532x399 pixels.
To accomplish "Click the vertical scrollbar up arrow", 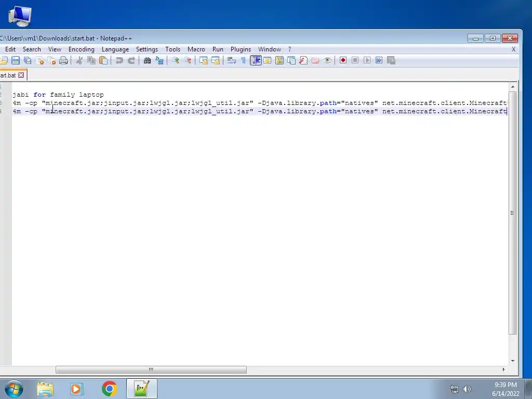I will click(x=513, y=87).
